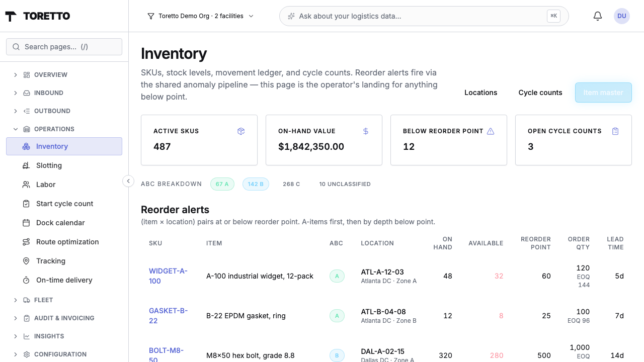Screen dimensions: 644x362
Task: Open Route optimization page
Action: click(64, 242)
